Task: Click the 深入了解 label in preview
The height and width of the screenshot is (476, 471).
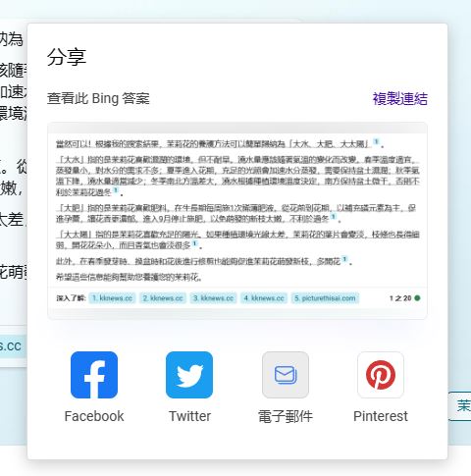Action: tap(71, 298)
